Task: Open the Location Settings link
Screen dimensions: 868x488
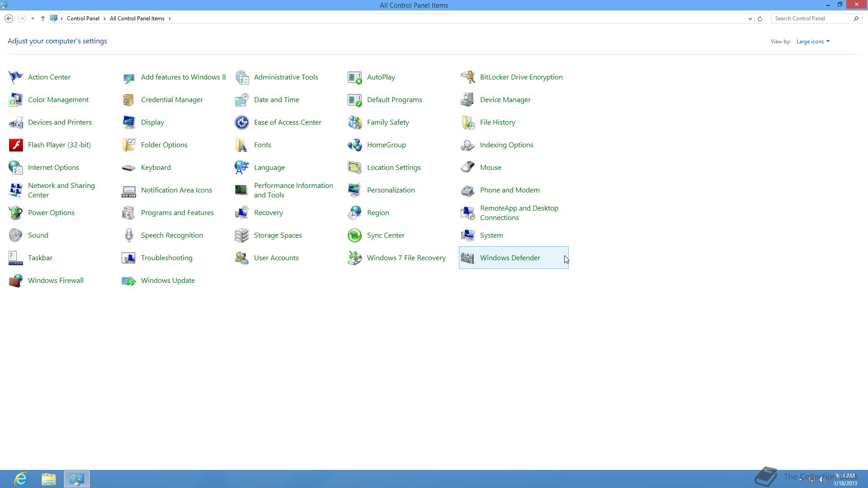Action: pos(394,168)
